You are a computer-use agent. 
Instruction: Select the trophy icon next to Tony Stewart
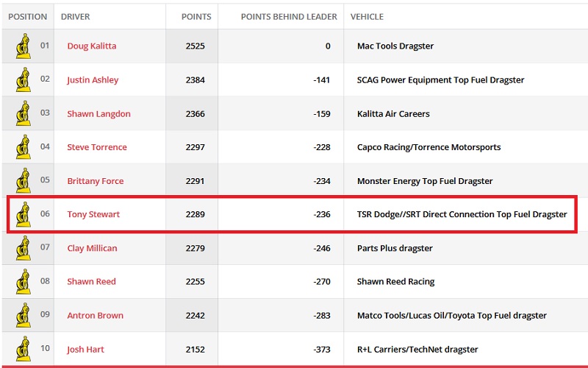point(24,214)
